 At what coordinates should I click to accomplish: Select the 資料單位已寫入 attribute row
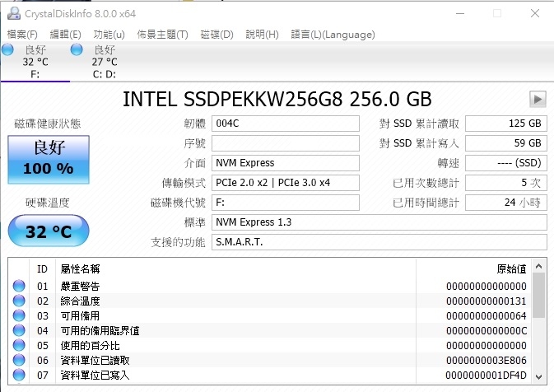[270, 375]
